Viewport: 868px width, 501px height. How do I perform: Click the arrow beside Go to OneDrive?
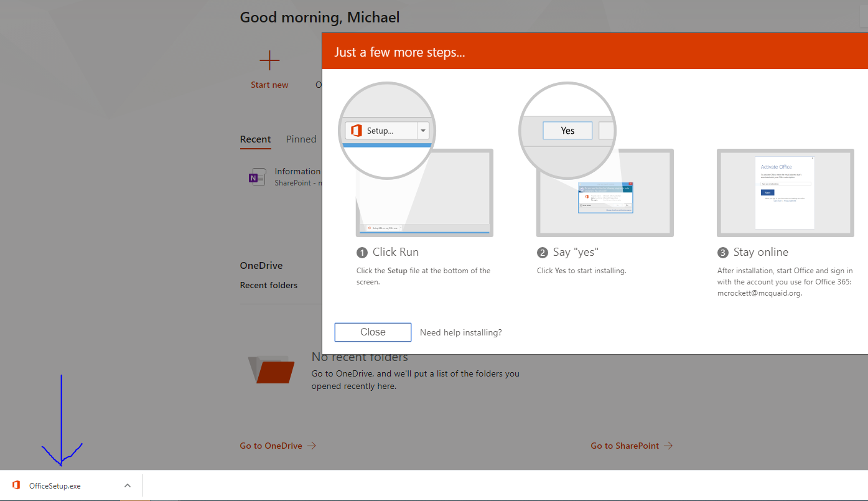pos(312,446)
